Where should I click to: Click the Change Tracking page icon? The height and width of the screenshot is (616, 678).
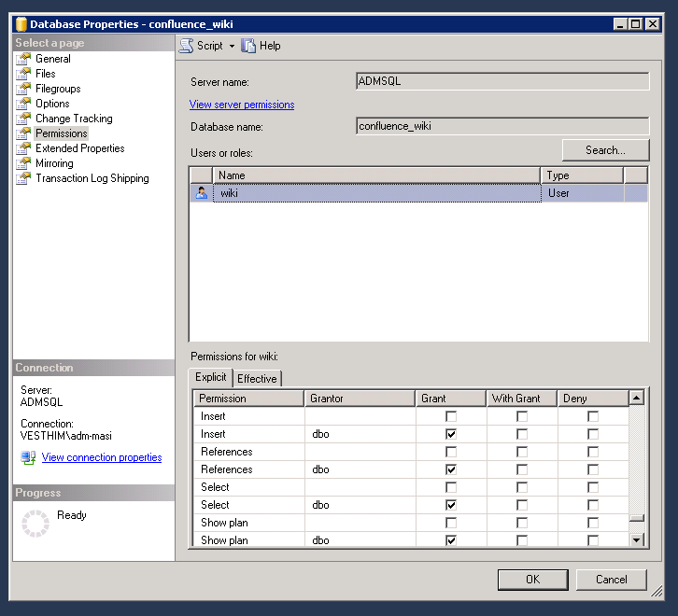[23, 119]
